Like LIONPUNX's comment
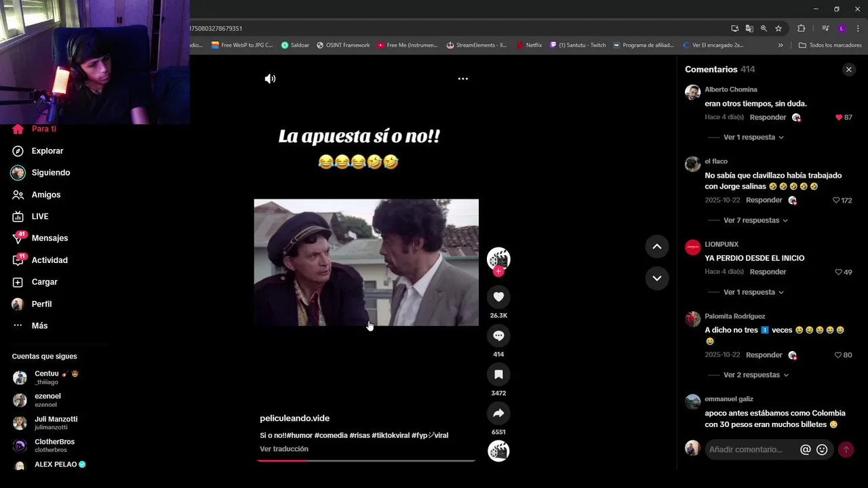Screen dimensions: 868x488 pyautogui.click(x=839, y=272)
